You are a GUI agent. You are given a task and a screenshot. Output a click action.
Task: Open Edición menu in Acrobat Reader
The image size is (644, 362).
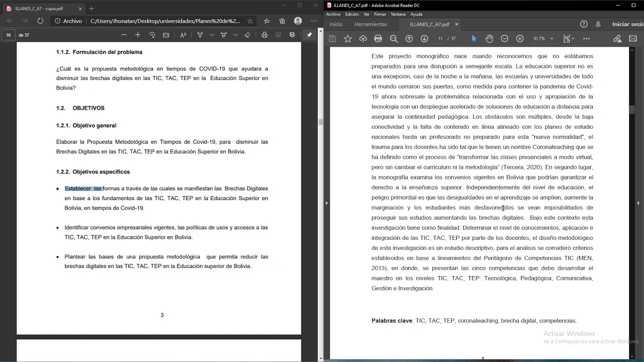(352, 14)
